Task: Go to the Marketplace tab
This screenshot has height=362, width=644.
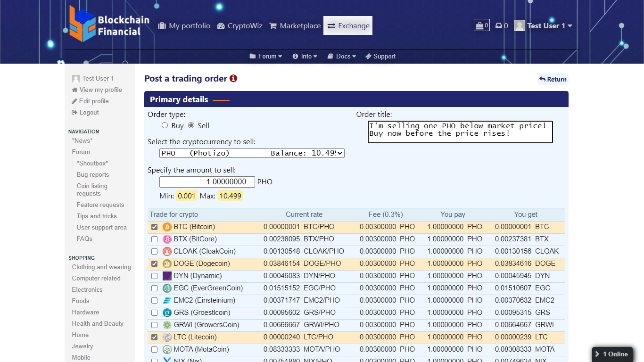Action: coord(295,26)
